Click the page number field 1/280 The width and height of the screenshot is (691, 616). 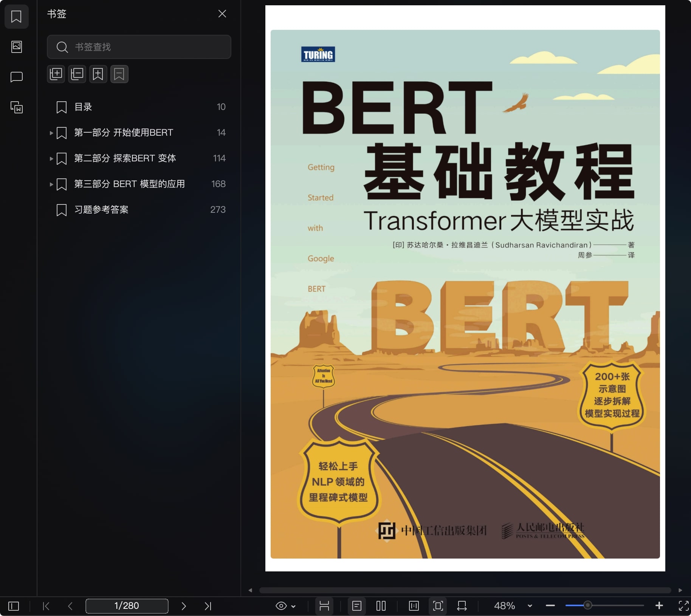coord(127,606)
